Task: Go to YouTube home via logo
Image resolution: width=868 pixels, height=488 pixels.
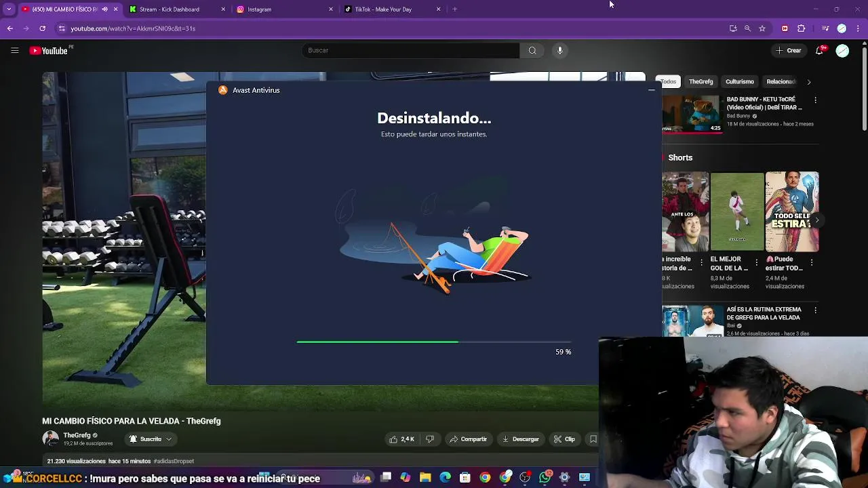Action: coord(49,51)
